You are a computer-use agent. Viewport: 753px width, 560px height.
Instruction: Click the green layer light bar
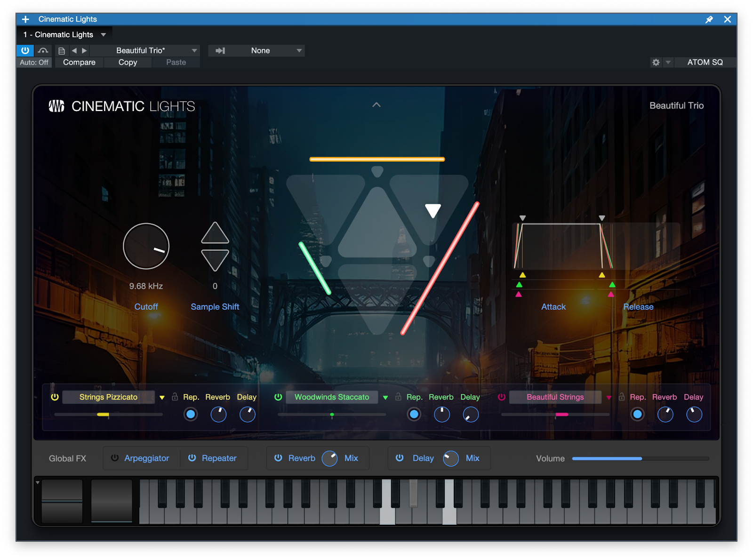coord(315,268)
